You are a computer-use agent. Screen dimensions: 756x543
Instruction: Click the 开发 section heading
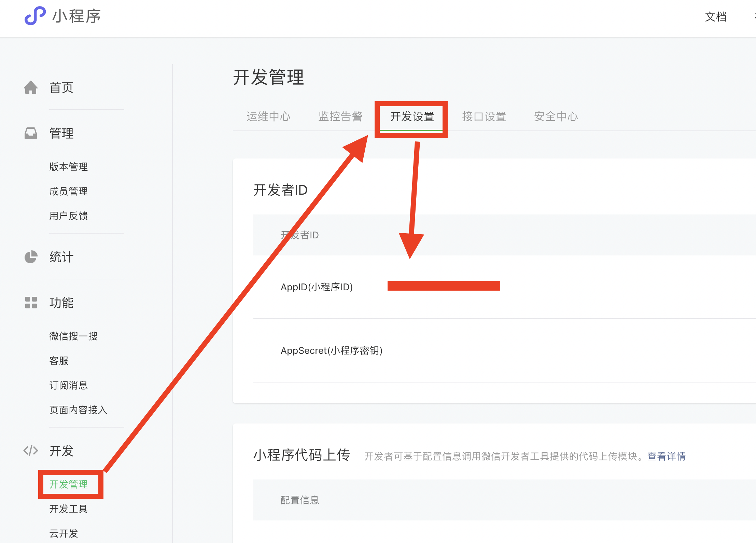(61, 451)
